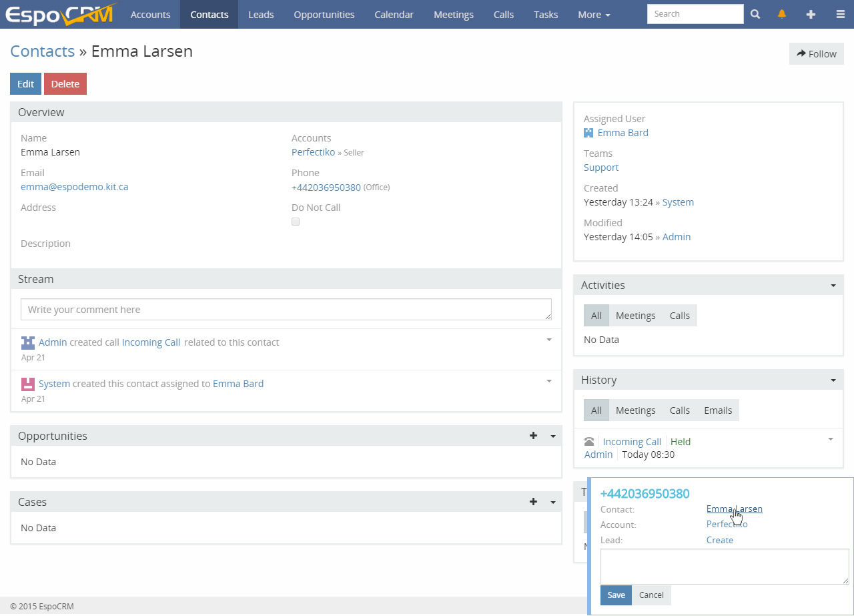Open Contacts breadcrumb link
This screenshot has width=854, height=616.
[x=42, y=51]
